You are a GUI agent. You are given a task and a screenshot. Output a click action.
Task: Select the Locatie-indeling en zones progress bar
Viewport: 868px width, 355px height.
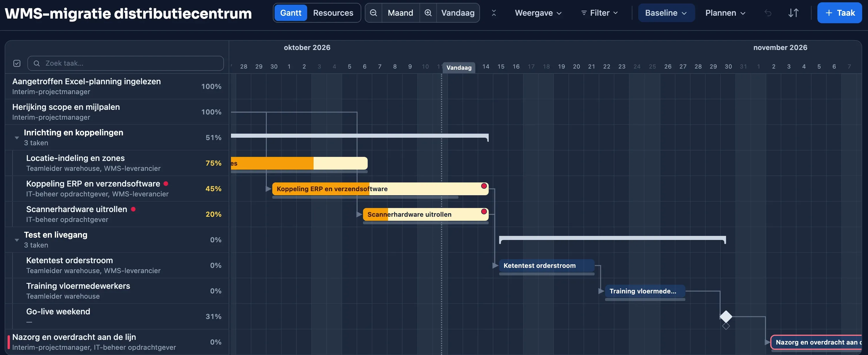[299, 163]
